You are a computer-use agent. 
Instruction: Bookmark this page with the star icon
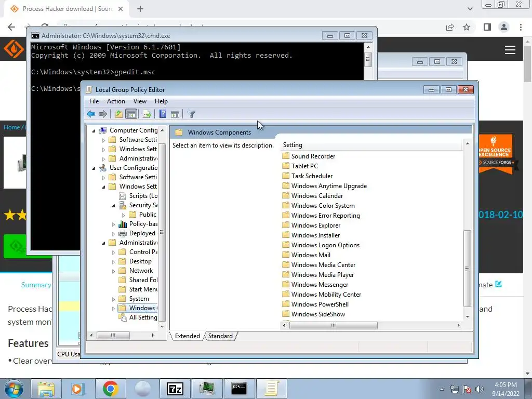click(x=467, y=27)
